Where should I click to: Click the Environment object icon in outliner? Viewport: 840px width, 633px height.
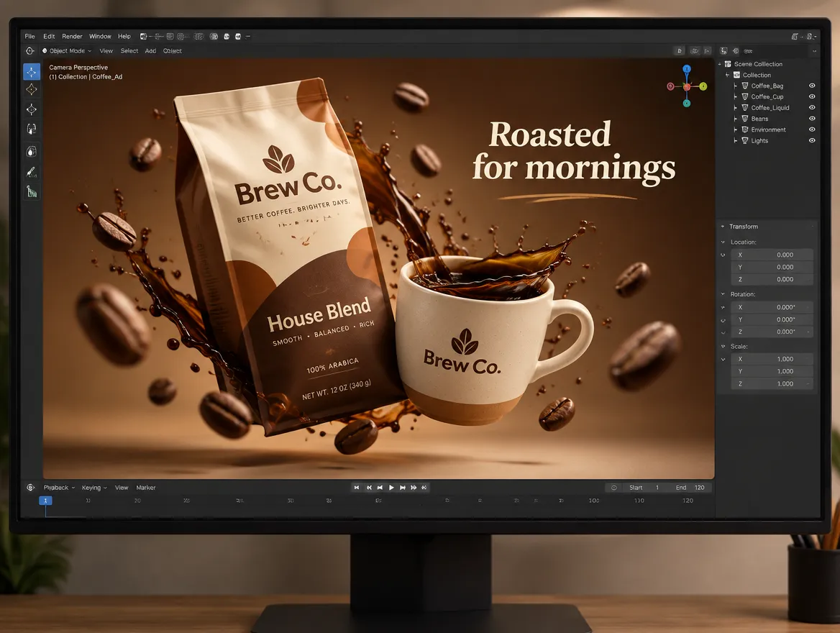(744, 129)
